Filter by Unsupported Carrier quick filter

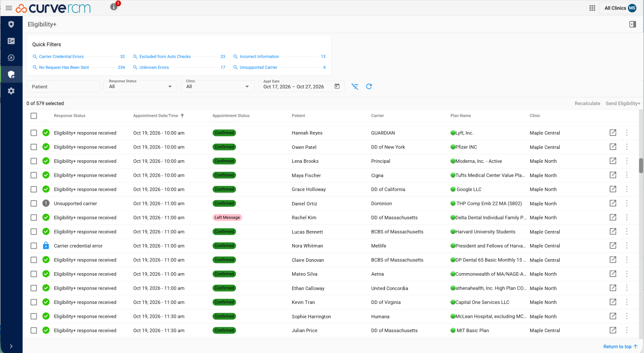point(258,67)
